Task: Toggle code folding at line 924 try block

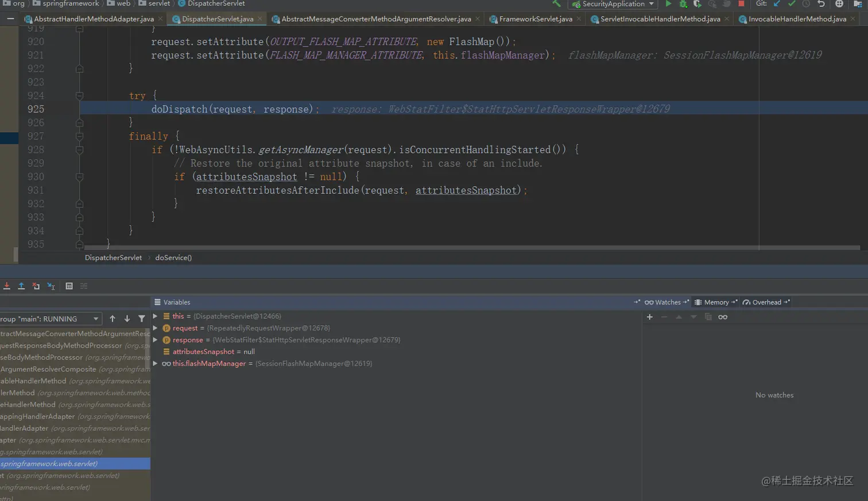Action: click(80, 96)
